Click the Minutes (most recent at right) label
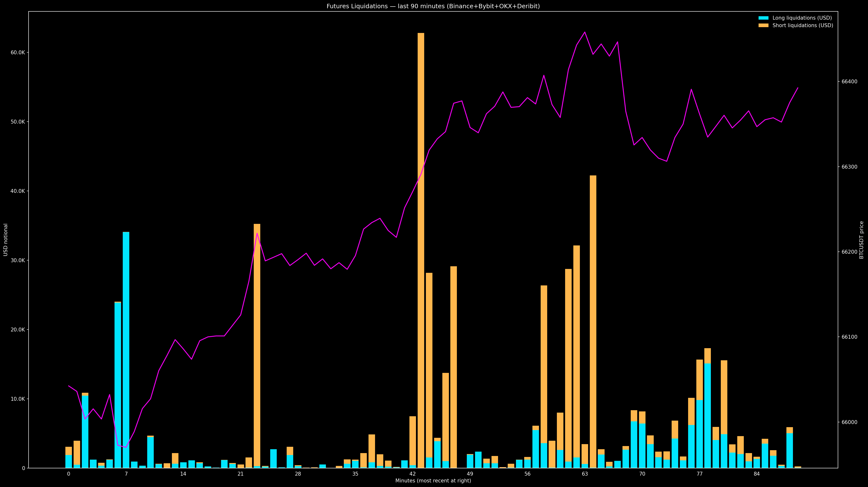868x487 pixels. coord(433,481)
